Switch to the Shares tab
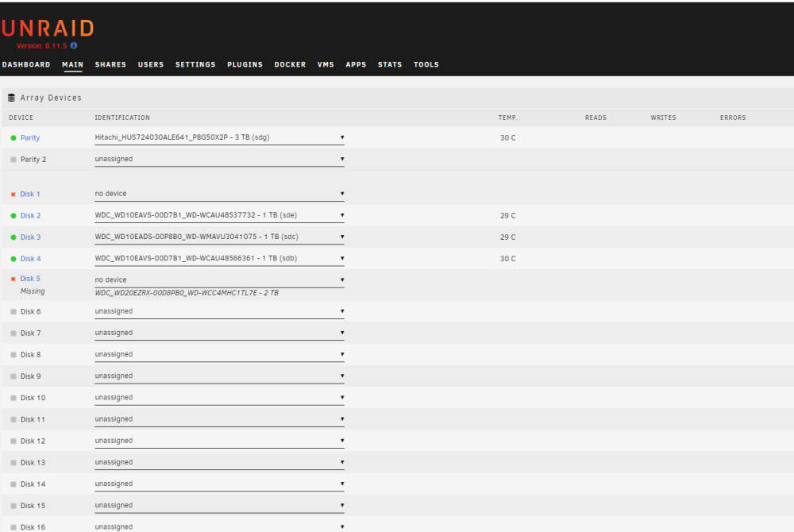 point(110,65)
